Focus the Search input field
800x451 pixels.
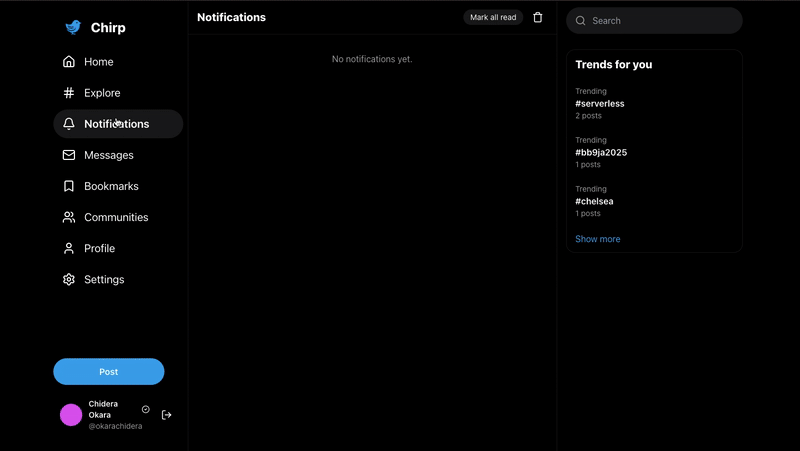pyautogui.click(x=660, y=21)
